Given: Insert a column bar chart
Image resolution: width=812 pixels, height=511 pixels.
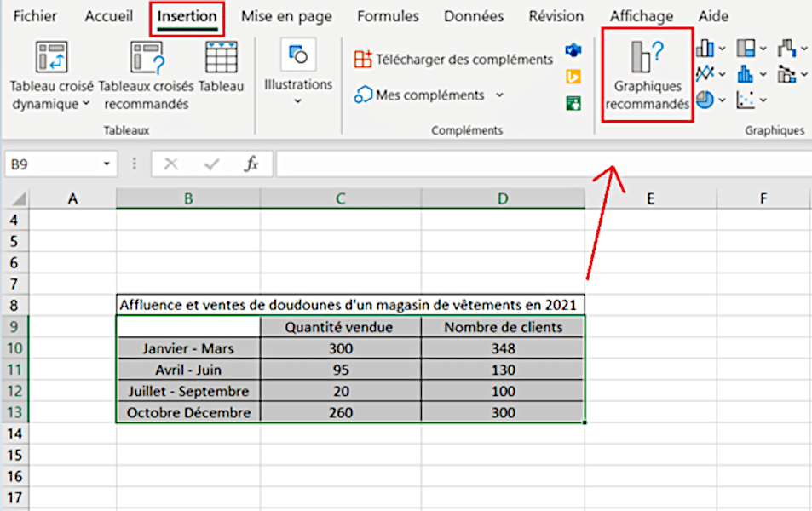Looking at the screenshot, I should (705, 49).
